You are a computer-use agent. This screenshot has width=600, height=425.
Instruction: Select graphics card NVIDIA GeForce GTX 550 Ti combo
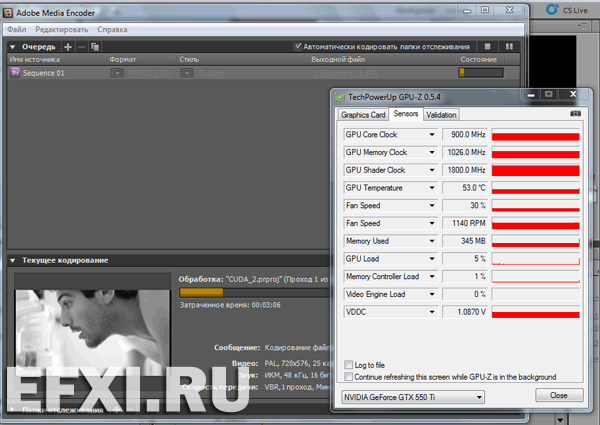point(413,397)
